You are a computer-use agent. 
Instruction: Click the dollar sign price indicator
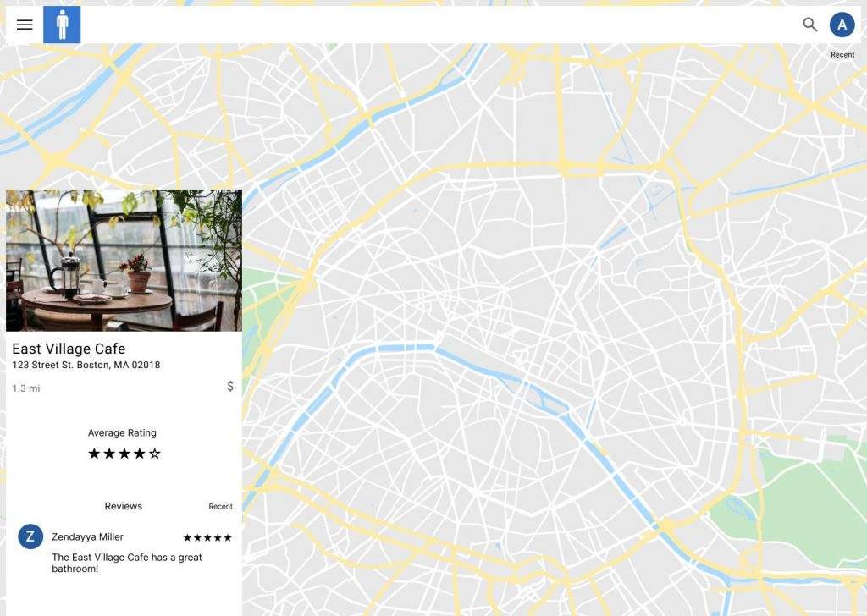(x=230, y=387)
